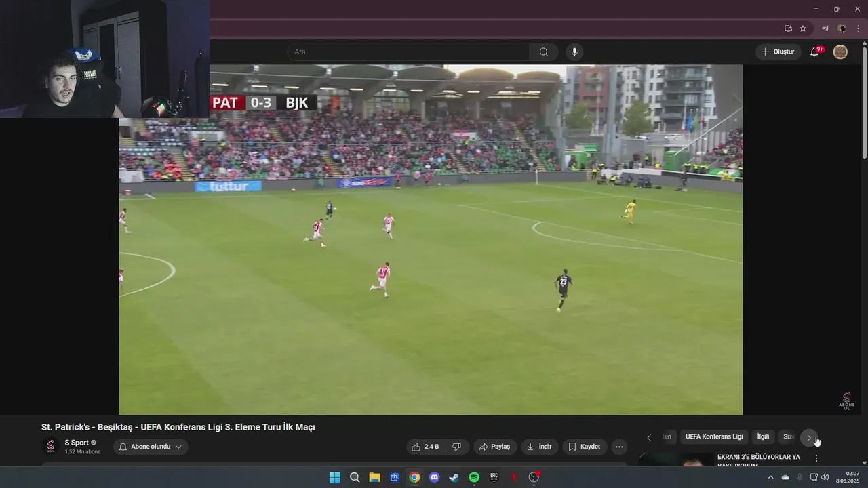This screenshot has width=868, height=488.
Task: Open Spotify from the taskbar
Action: pyautogui.click(x=474, y=477)
